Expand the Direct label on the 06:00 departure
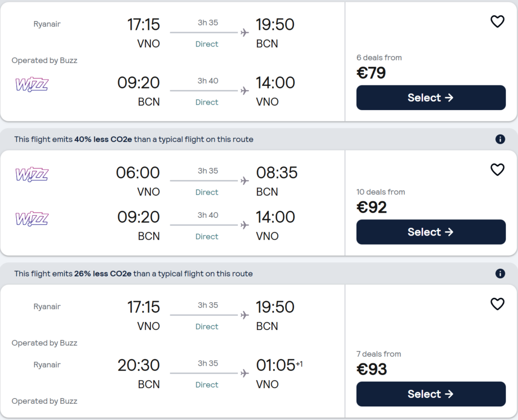 (x=206, y=193)
